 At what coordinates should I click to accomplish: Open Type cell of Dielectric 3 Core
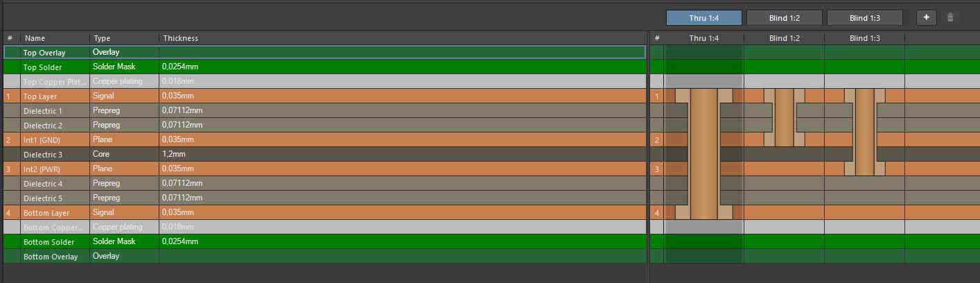(125, 154)
